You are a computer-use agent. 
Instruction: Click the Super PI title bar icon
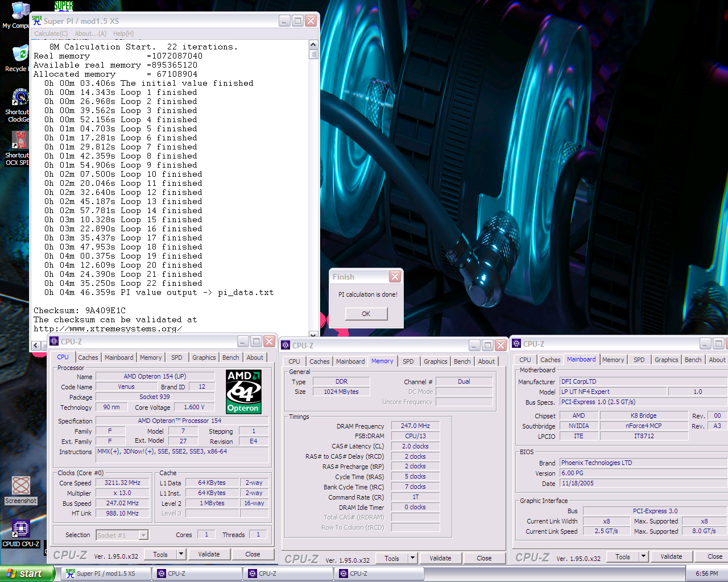click(37, 20)
